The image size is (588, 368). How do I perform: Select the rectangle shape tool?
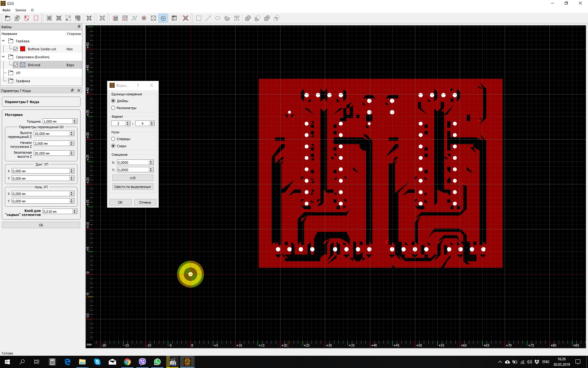(x=199, y=18)
